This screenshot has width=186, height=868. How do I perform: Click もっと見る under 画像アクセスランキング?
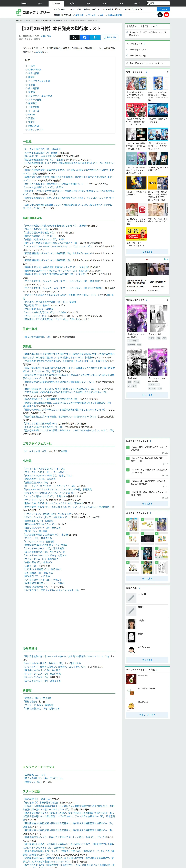pyautogui.click(x=147, y=579)
